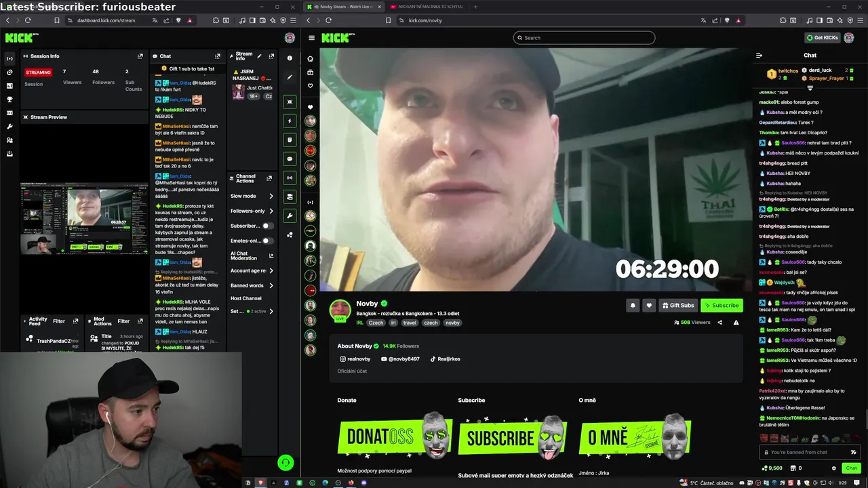Click pencil icon in dashboard right toolbar

click(x=290, y=77)
